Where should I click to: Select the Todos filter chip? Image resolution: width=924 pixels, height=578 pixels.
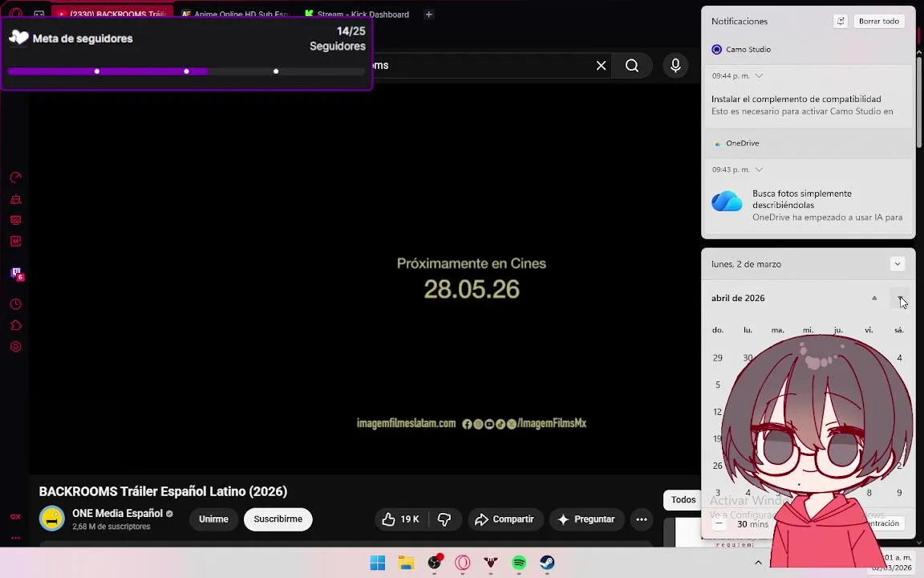coord(683,499)
